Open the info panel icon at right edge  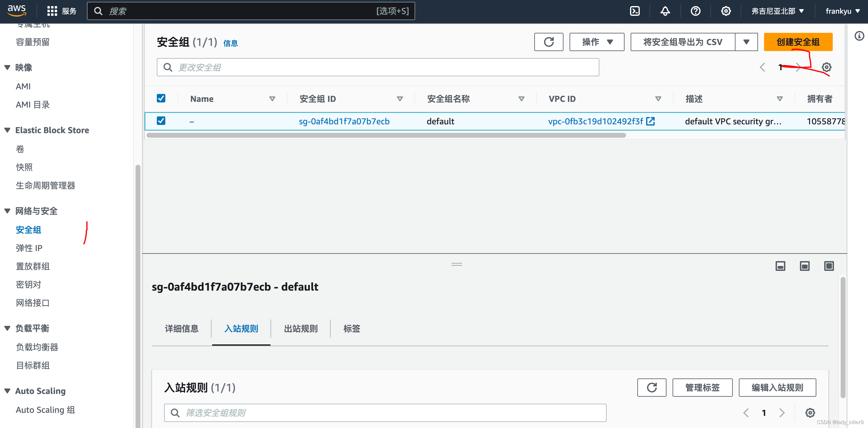(859, 36)
